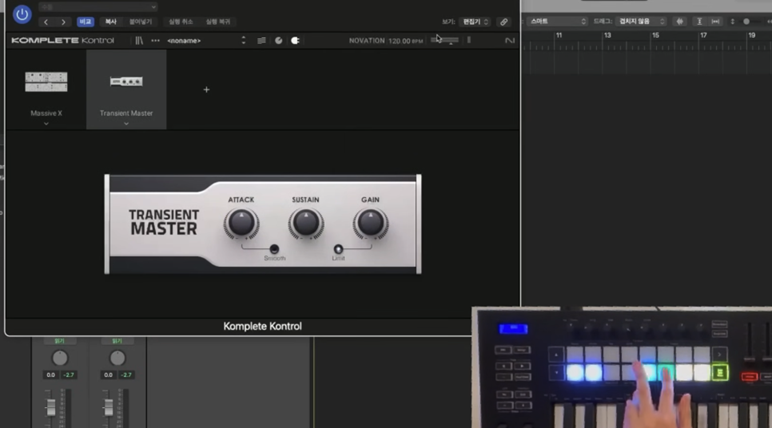
Task: Click the 비교 compare button
Action: pos(86,21)
